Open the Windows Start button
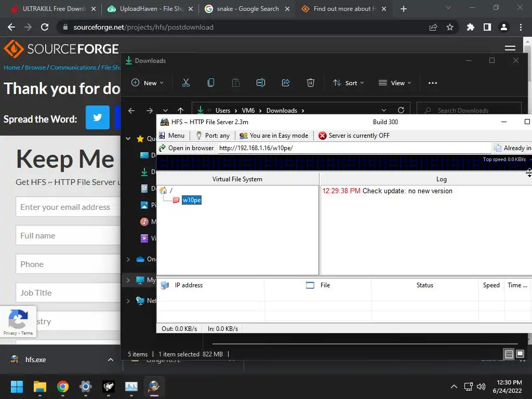Viewport: 532px width, 399px height. pos(17,387)
